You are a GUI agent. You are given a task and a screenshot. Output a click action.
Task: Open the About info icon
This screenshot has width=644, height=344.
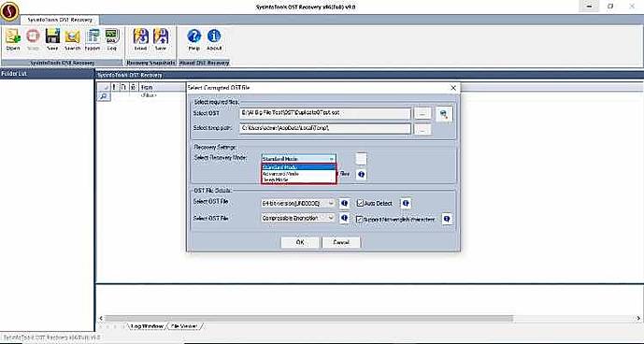coord(214,40)
